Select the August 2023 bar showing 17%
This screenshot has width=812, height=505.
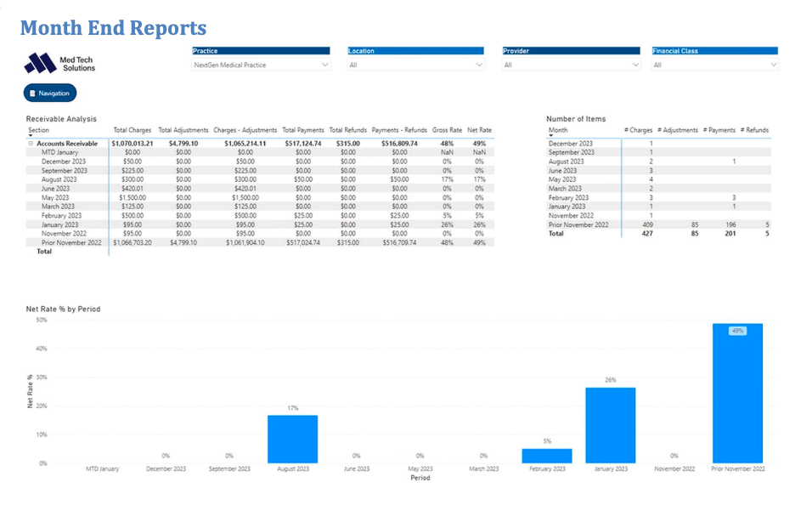tap(293, 438)
